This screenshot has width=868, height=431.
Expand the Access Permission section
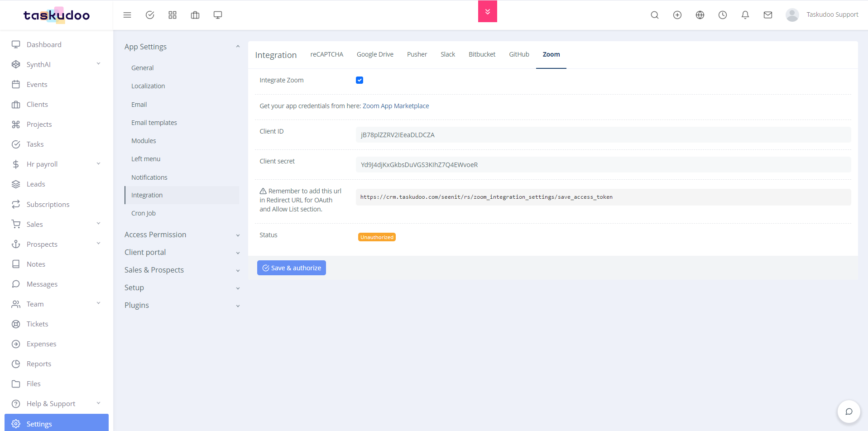click(182, 235)
